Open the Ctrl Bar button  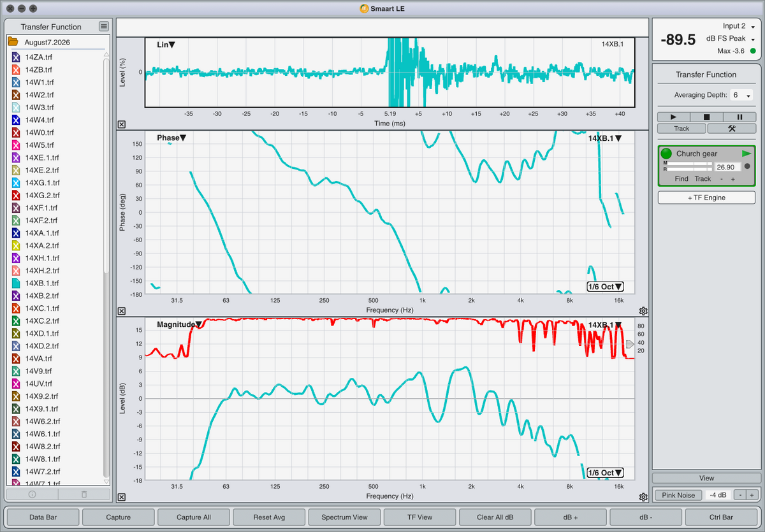(x=722, y=517)
